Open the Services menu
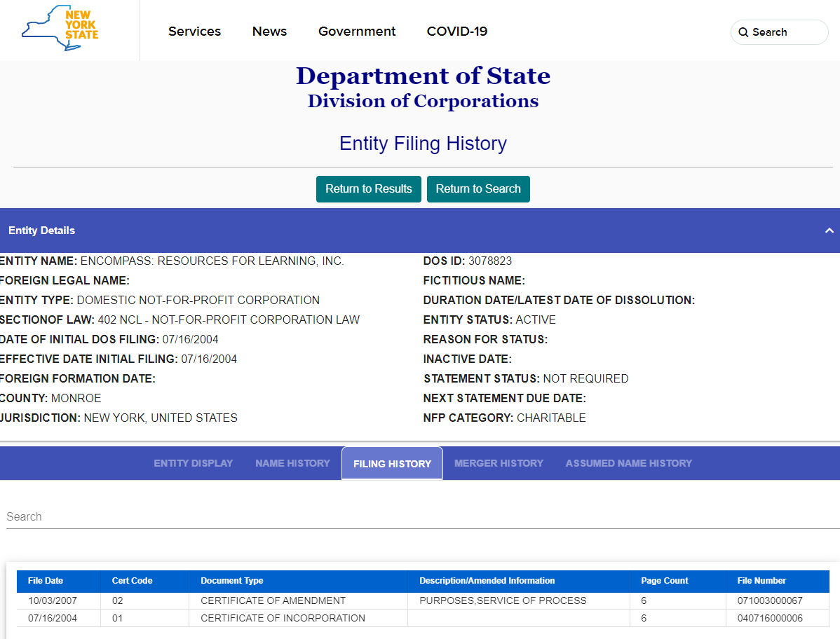The image size is (840, 639). (194, 32)
